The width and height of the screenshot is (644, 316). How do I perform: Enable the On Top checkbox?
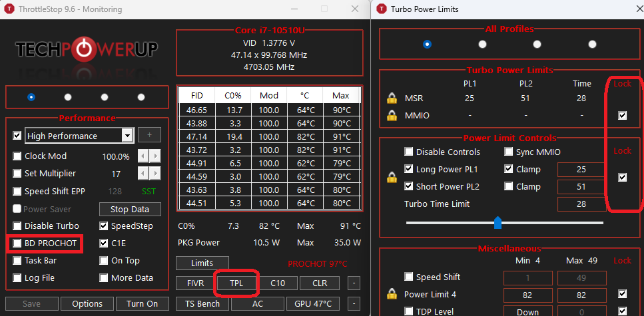coord(103,261)
